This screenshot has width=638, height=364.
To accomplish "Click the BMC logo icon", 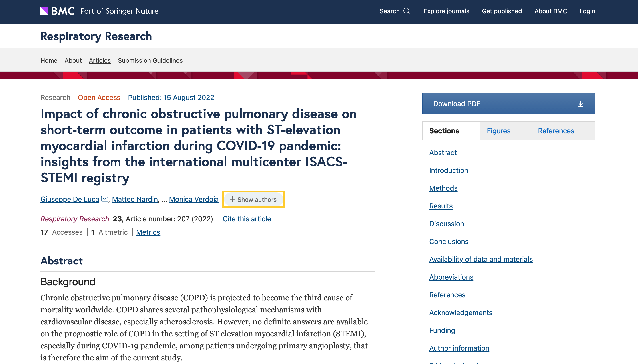I will [x=44, y=11].
